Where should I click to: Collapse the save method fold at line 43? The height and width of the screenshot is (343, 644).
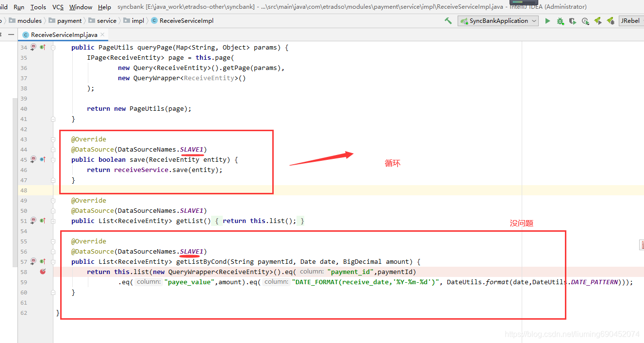tap(52, 139)
